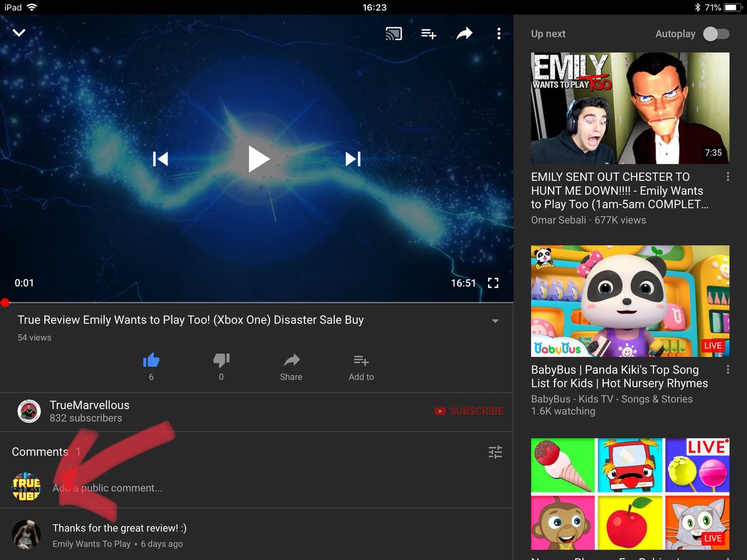This screenshot has width=747, height=560.
Task: Open options menu for Omar Sebali video
Action: [728, 177]
